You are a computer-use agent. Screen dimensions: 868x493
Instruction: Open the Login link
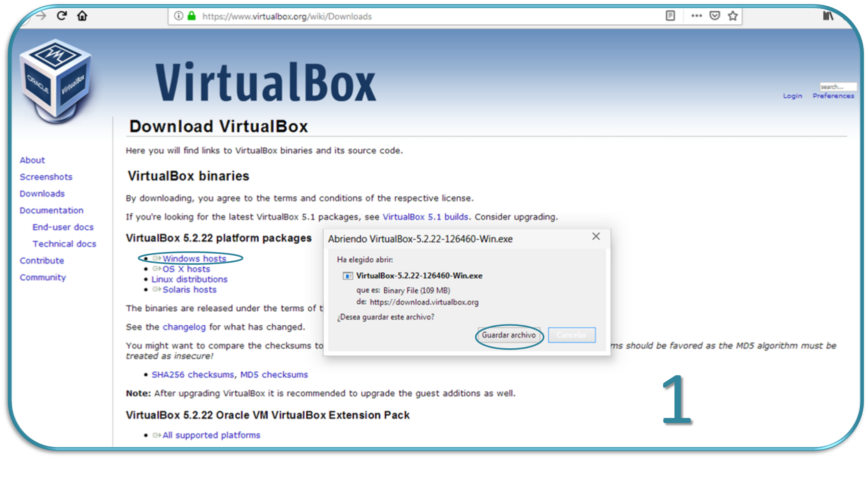tap(792, 96)
